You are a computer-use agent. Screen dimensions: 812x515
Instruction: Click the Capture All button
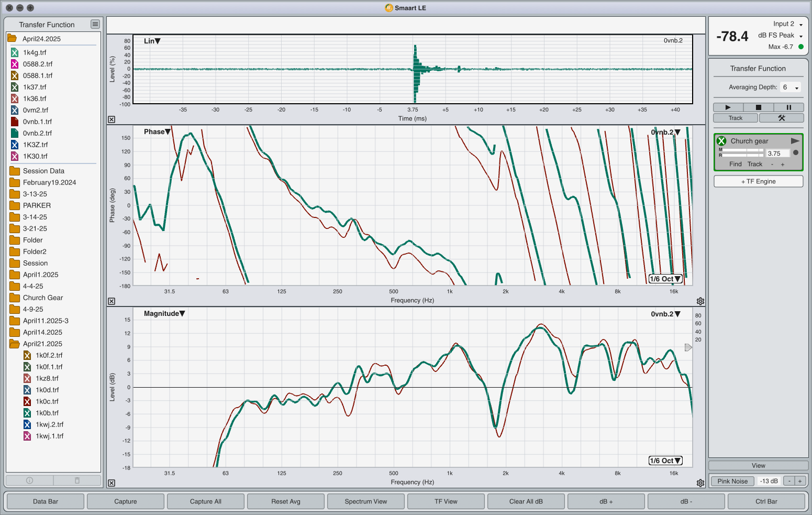205,501
